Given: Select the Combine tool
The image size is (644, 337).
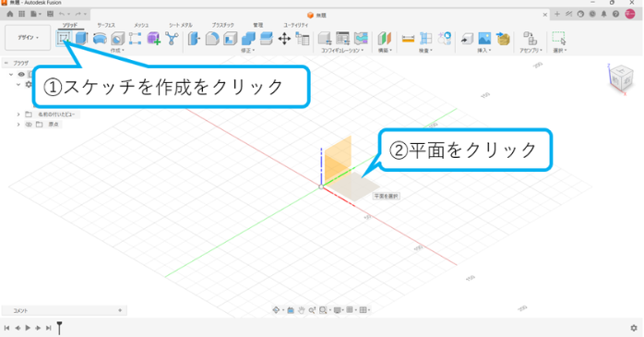Looking at the screenshot, I should (248, 39).
